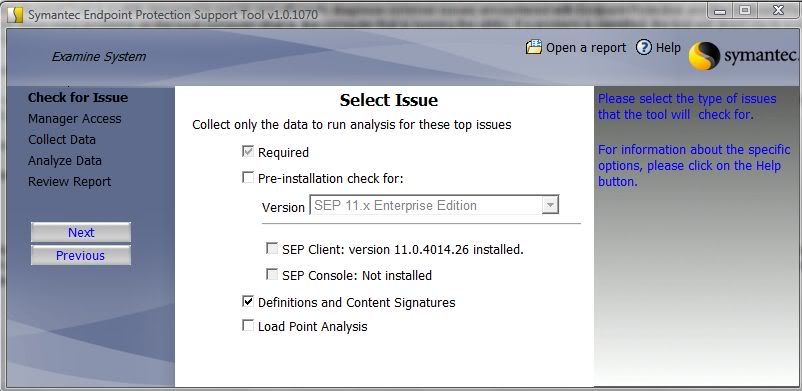The width and height of the screenshot is (802, 391).
Task: Click the Next button
Action: point(81,232)
